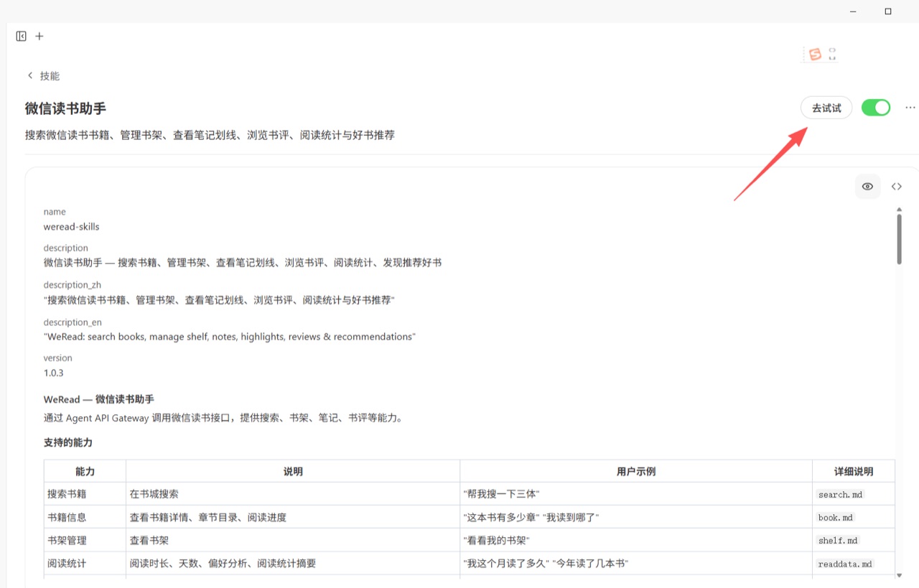Go back using the chevron beside 技能
Viewport: 919px width, 588px height.
pyautogui.click(x=30, y=75)
